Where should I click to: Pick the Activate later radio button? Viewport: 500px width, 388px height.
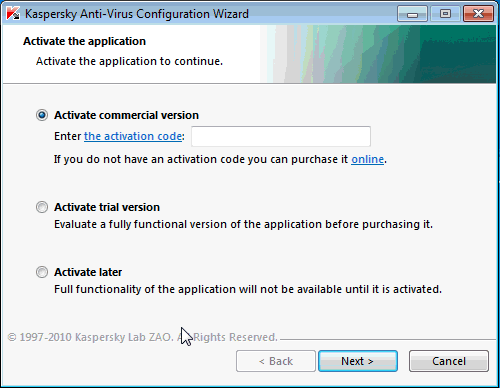click(x=42, y=272)
